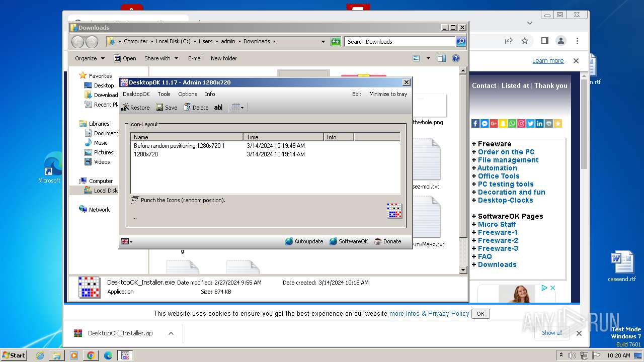Click the Explorer search magnifier icon
The height and width of the screenshot is (362, 644).
461,42
